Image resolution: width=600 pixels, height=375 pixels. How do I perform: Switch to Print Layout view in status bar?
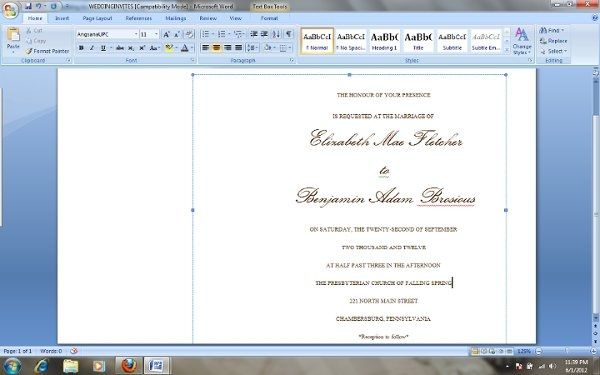pyautogui.click(x=475, y=351)
